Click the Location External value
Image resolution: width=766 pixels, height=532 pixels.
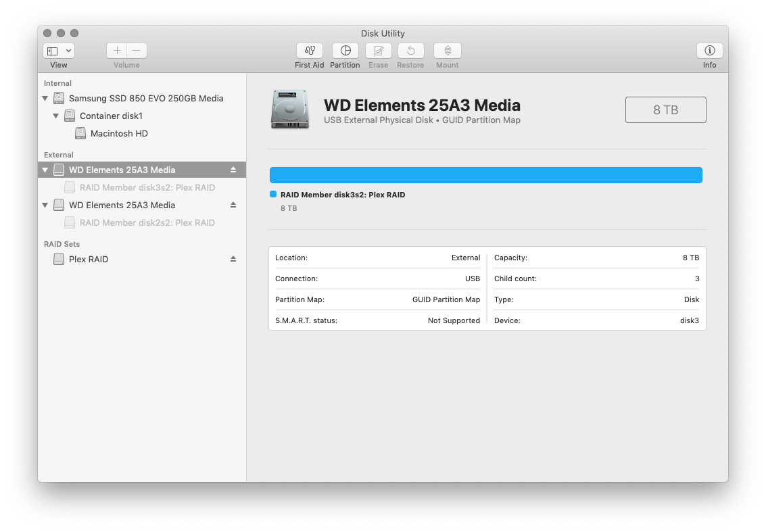(466, 258)
